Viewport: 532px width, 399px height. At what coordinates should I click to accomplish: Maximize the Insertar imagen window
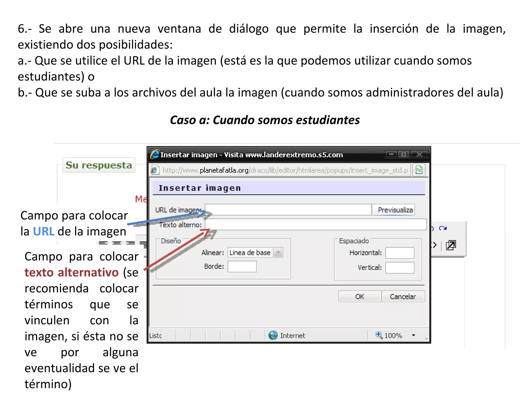pos(403,154)
